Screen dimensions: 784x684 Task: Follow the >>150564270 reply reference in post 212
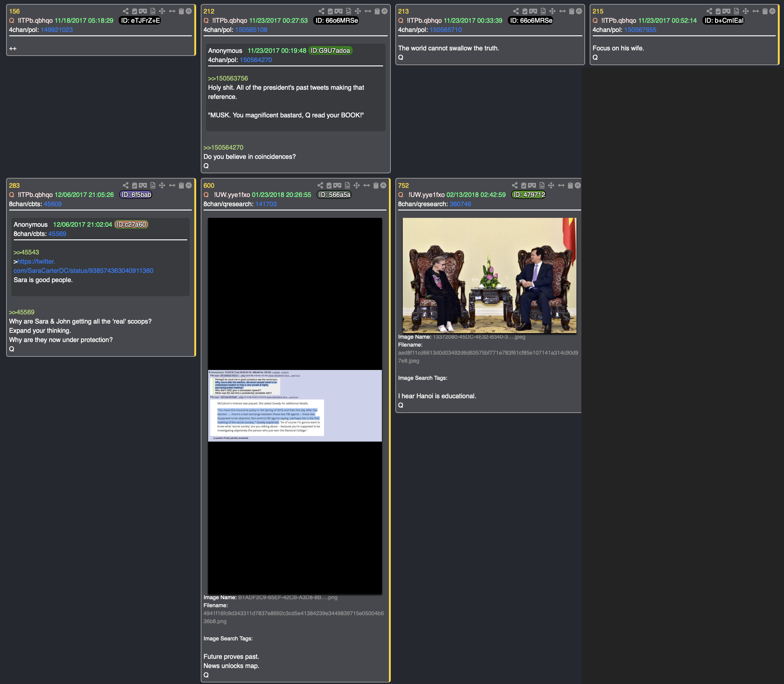(224, 147)
